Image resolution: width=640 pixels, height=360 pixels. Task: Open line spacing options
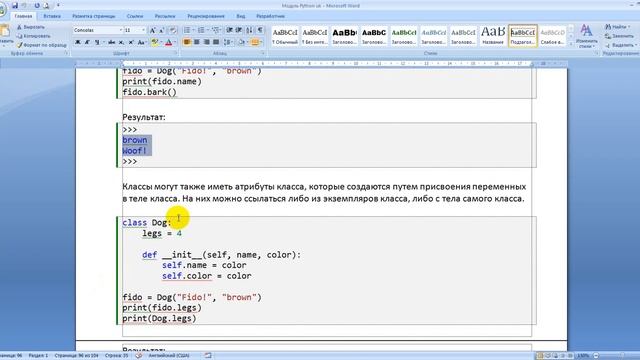tap(229, 42)
